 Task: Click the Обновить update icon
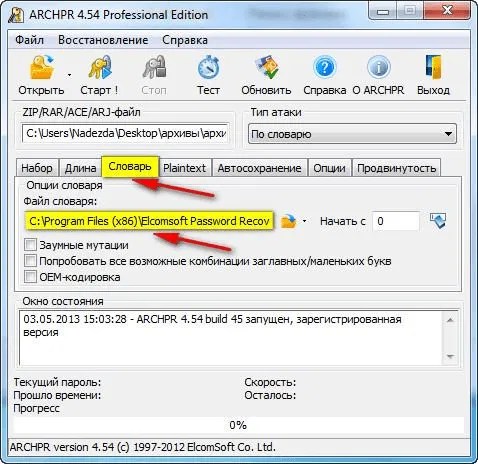[266, 68]
